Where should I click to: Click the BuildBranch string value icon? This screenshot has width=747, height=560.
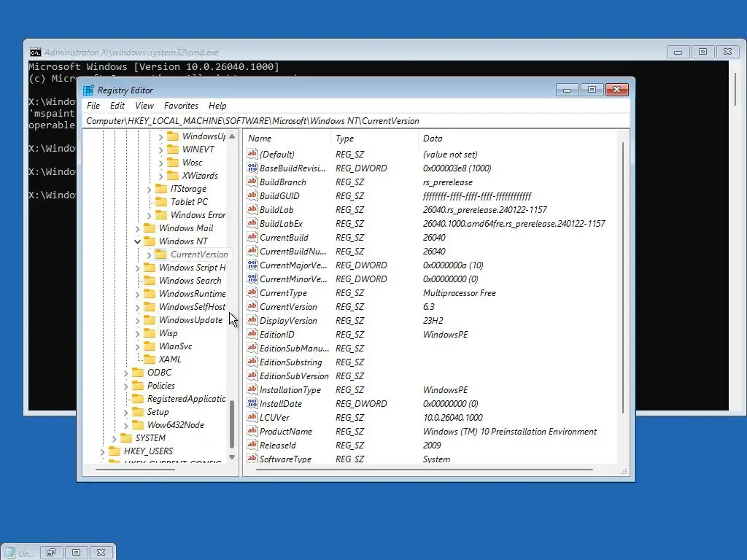point(252,182)
